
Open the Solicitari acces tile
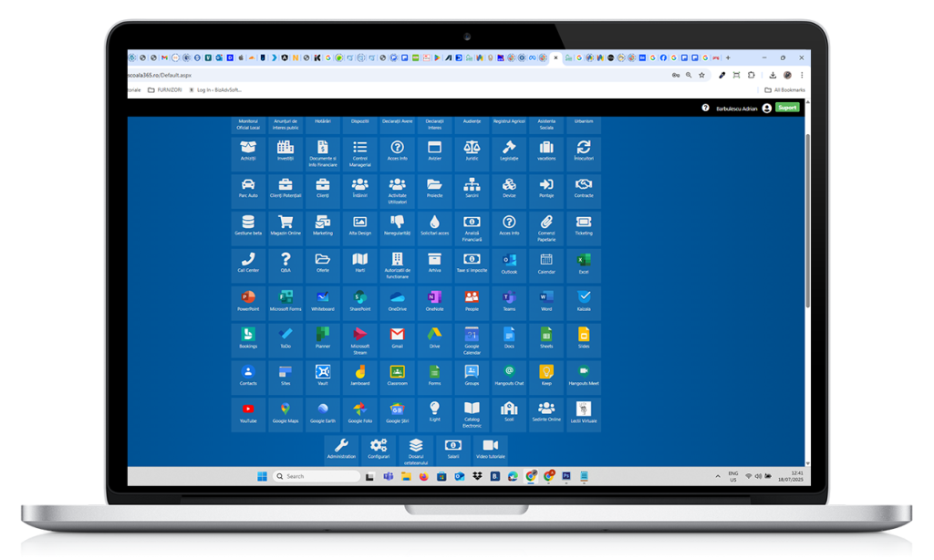point(435,228)
